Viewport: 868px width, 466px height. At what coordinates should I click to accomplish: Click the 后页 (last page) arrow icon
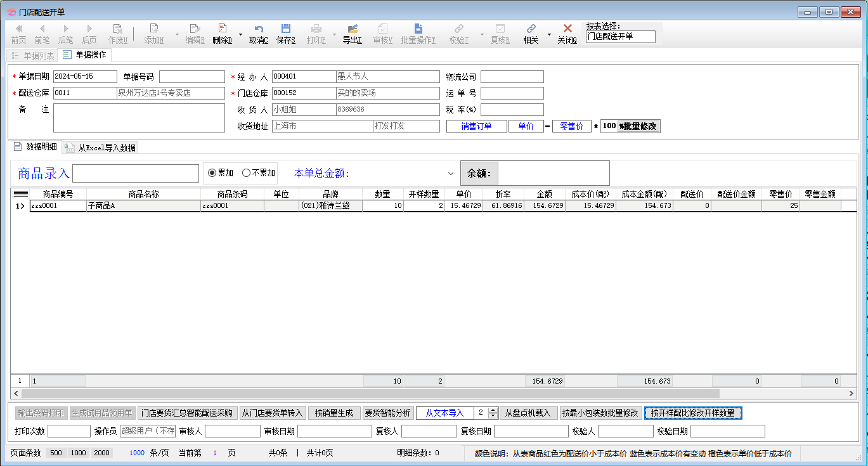pos(89,29)
